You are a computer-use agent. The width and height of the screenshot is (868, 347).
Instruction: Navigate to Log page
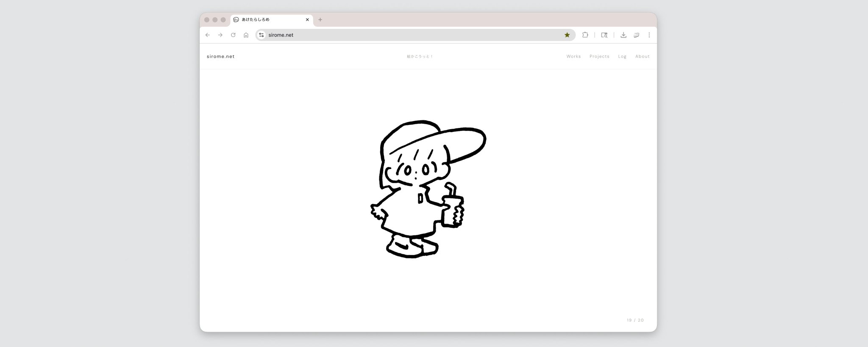[x=622, y=56]
